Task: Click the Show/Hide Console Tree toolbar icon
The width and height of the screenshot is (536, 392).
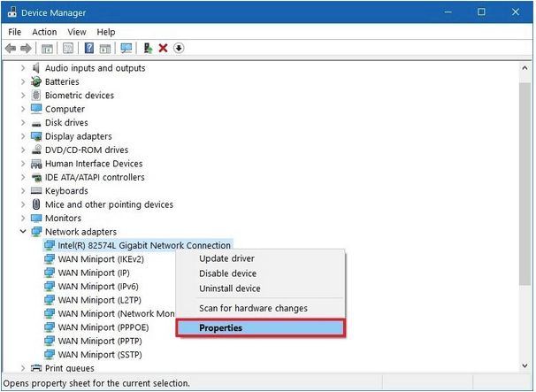Action: point(47,49)
